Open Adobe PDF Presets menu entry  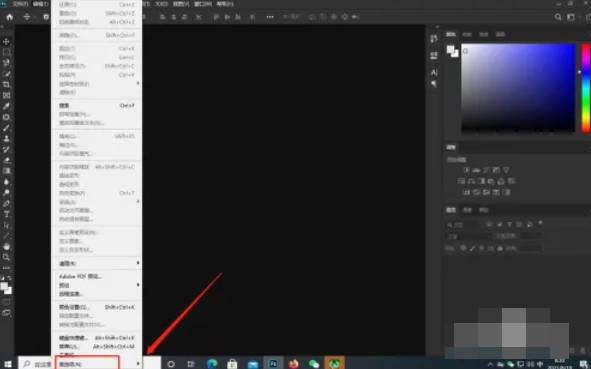click(96, 276)
